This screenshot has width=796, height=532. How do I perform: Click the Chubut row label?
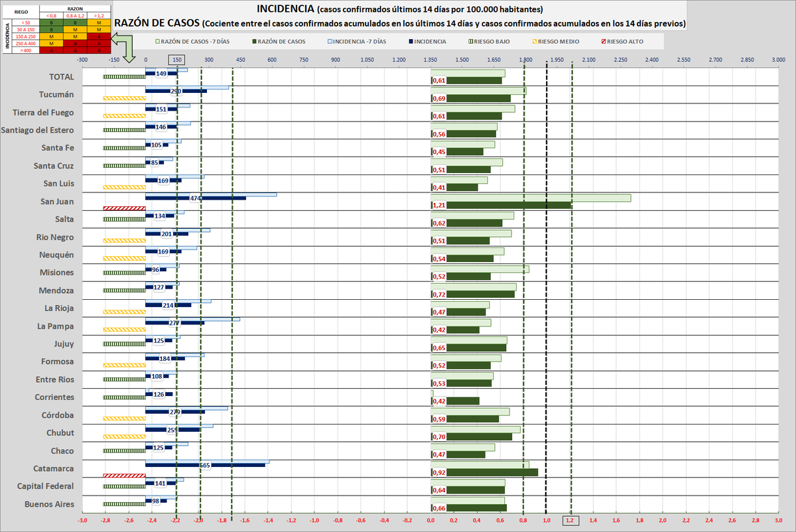point(60,433)
